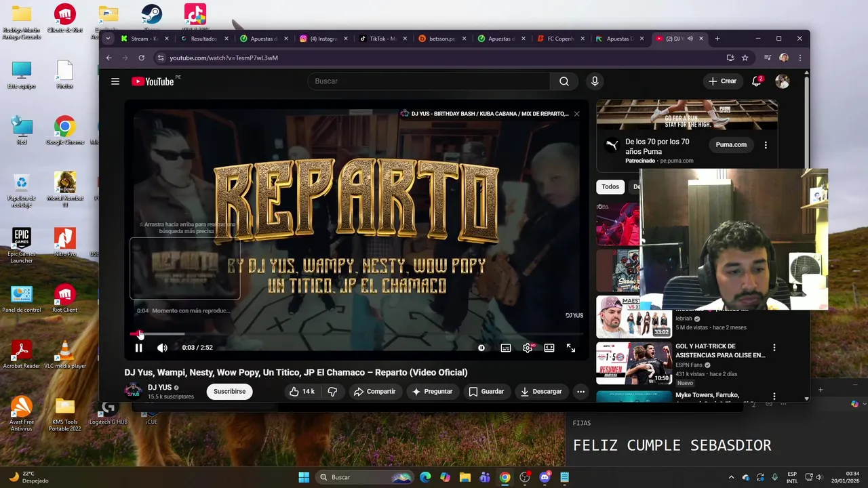Pause the video playback
Screen dimensions: 868x488
(138, 348)
